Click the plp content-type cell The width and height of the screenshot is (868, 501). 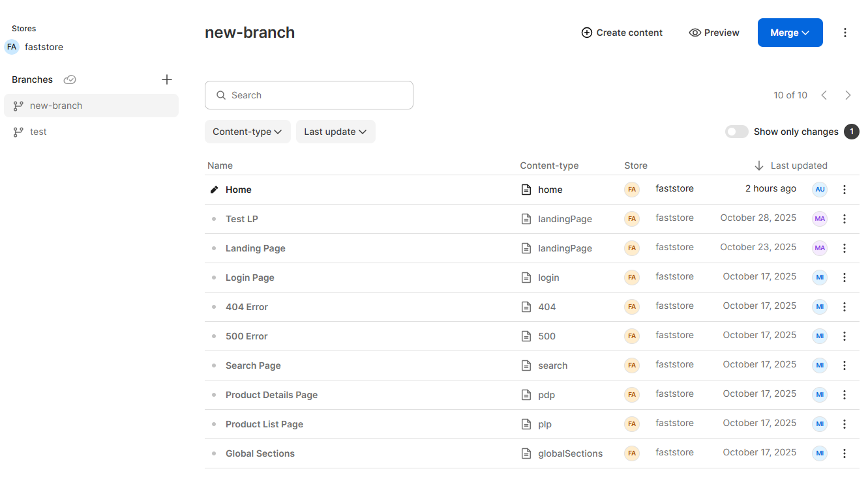coord(545,424)
